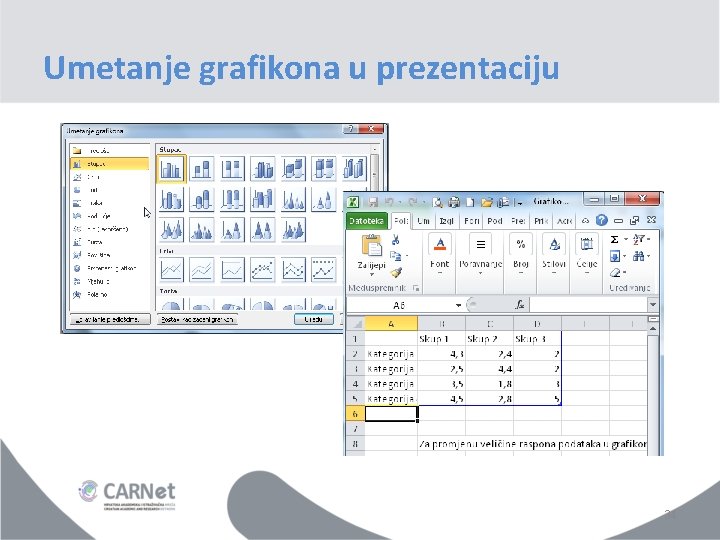Open the templates folder category in chart dialog
720x540 pixels.
click(109, 151)
